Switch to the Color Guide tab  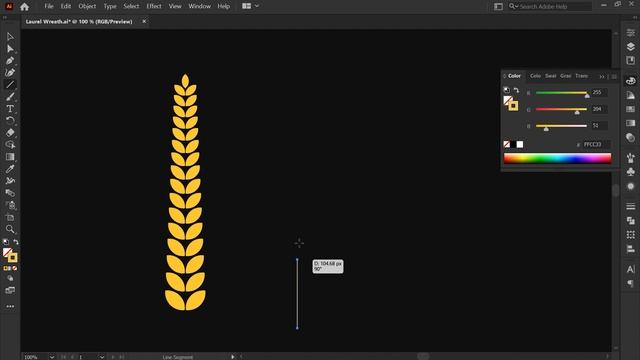(536, 76)
